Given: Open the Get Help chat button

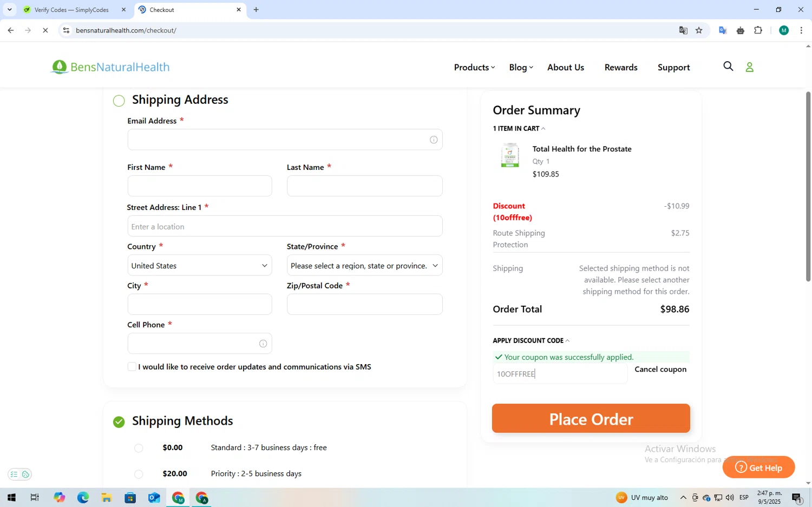Looking at the screenshot, I should (x=758, y=468).
